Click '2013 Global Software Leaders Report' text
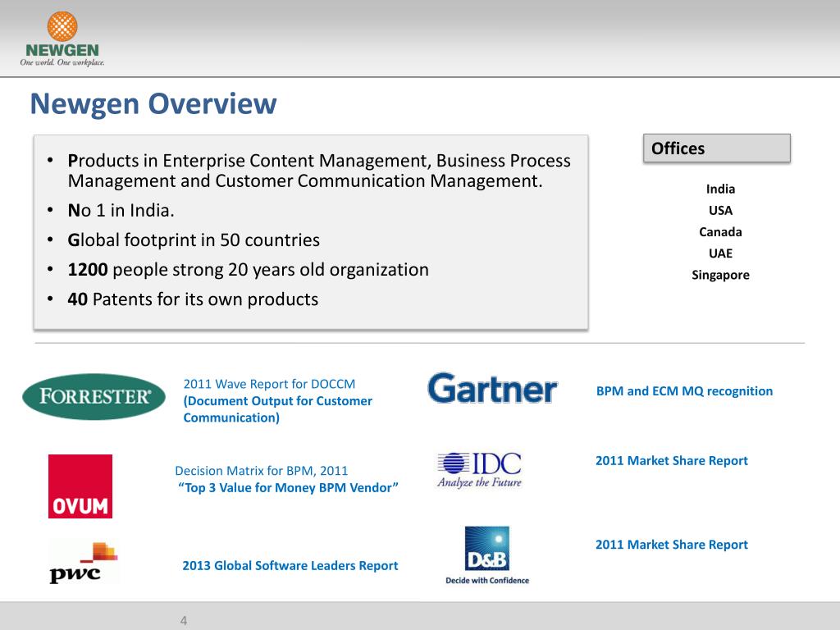Viewport: 840px width, 630px height. click(x=290, y=566)
